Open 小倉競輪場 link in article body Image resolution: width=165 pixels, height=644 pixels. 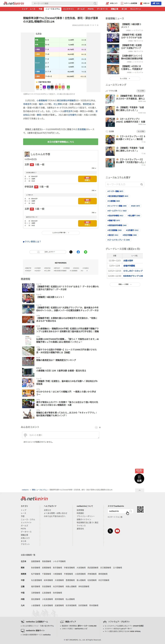[x=42, y=100]
